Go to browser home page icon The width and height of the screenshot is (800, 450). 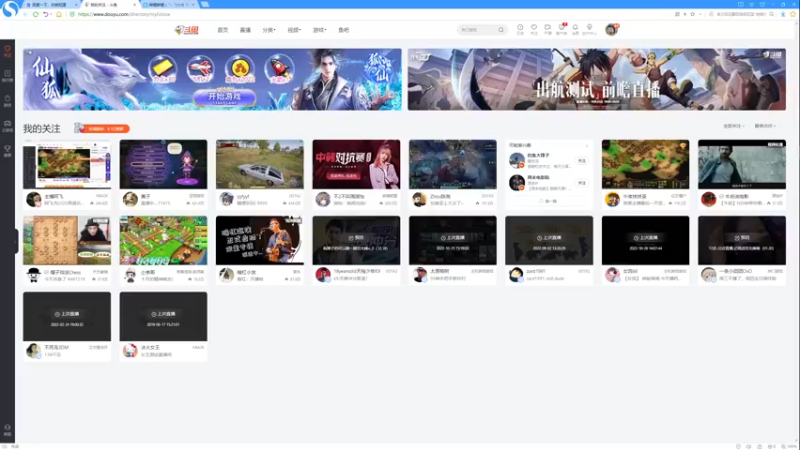tap(59, 14)
